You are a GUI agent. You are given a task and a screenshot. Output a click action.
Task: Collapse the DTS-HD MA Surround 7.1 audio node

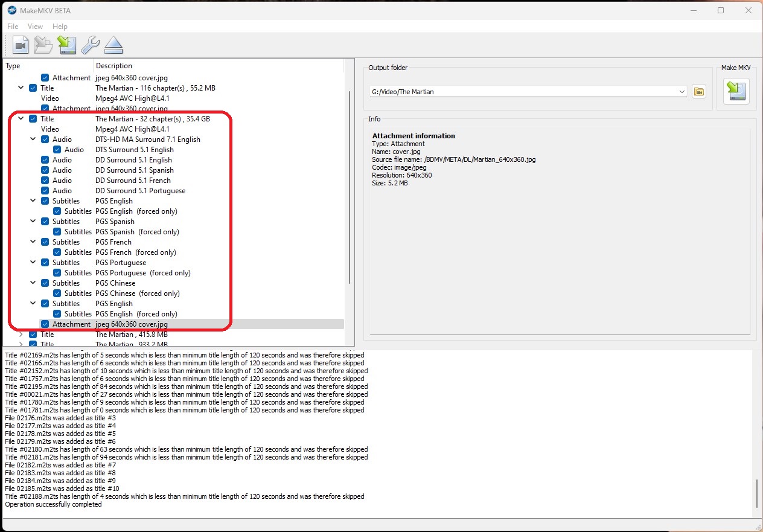coord(33,139)
